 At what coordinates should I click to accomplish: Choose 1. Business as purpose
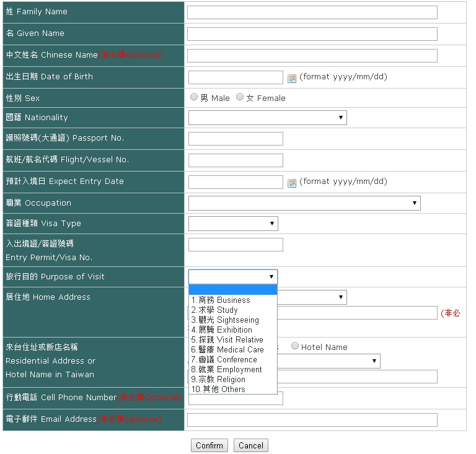point(233,300)
